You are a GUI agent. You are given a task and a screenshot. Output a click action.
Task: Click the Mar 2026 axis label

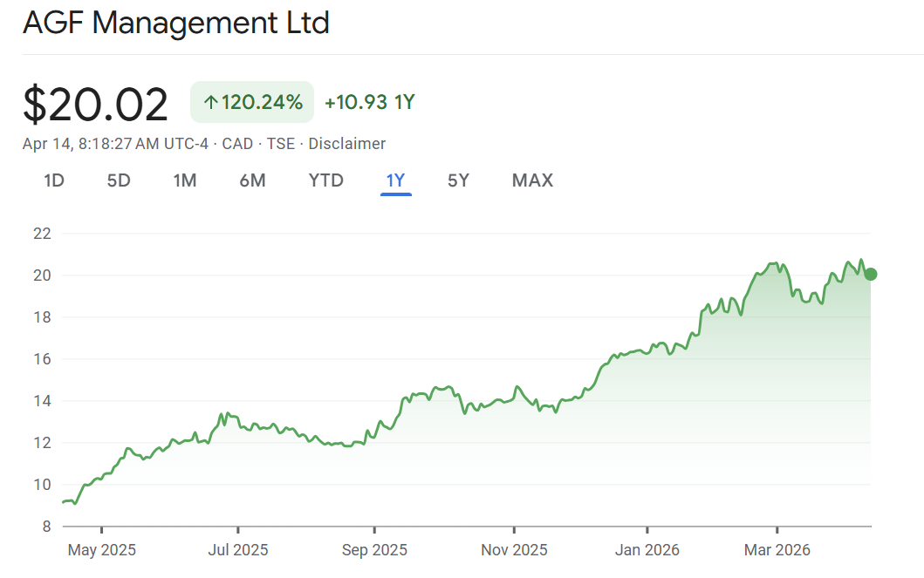[x=777, y=550]
